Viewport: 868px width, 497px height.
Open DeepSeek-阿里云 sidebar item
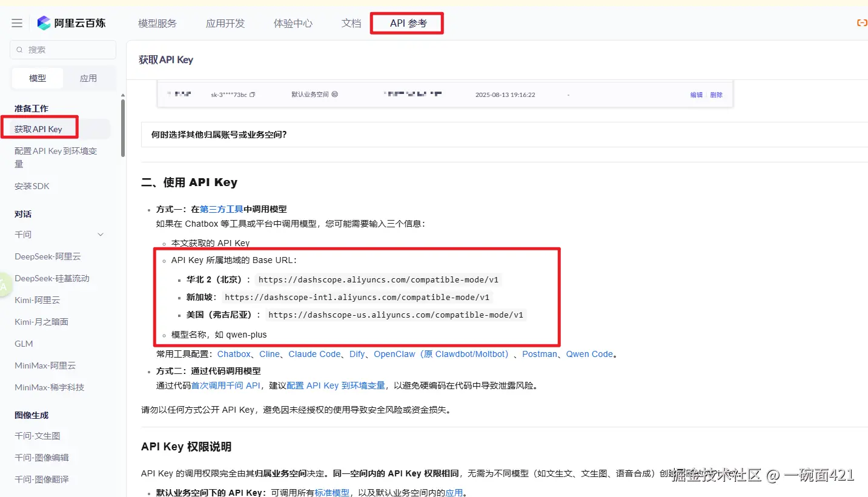pyautogui.click(x=48, y=256)
